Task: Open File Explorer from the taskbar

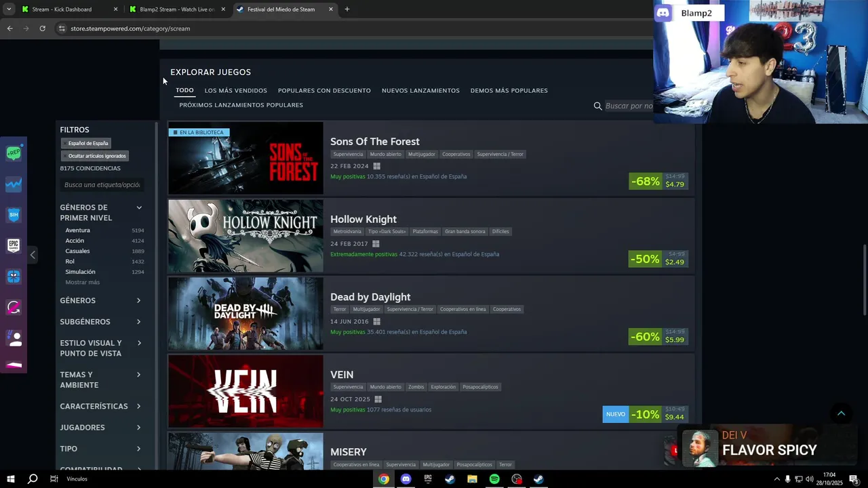Action: [472, 479]
